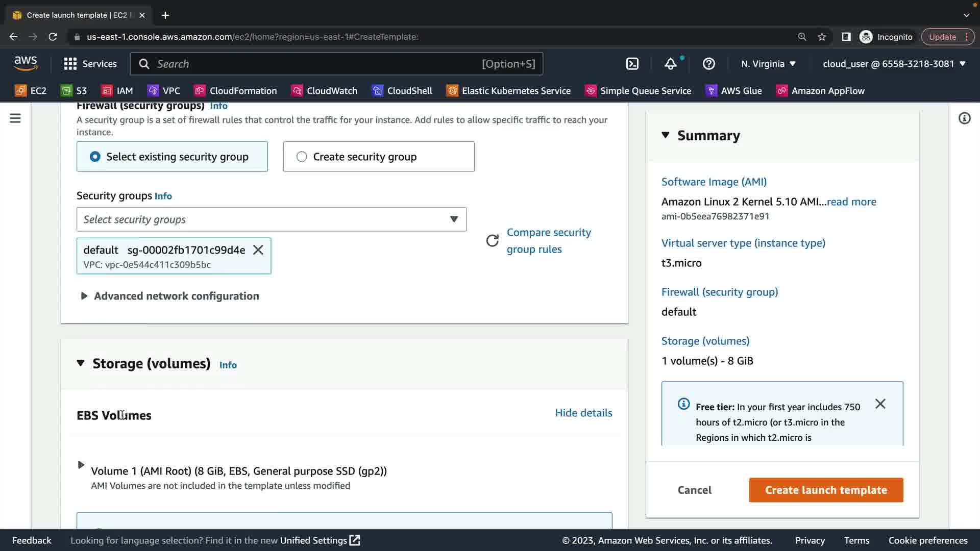Open the CloudShell terminal icon in header
This screenshot has width=980, height=551.
pos(632,64)
